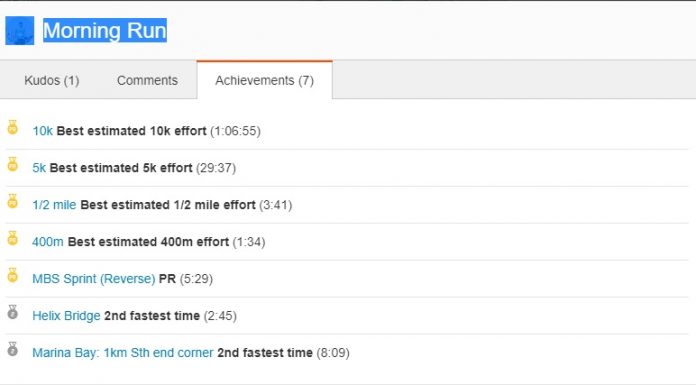Viewport: 696px width, 385px height.
Task: Open Marina Bay: 1km Sth end corner link
Action: (123, 353)
